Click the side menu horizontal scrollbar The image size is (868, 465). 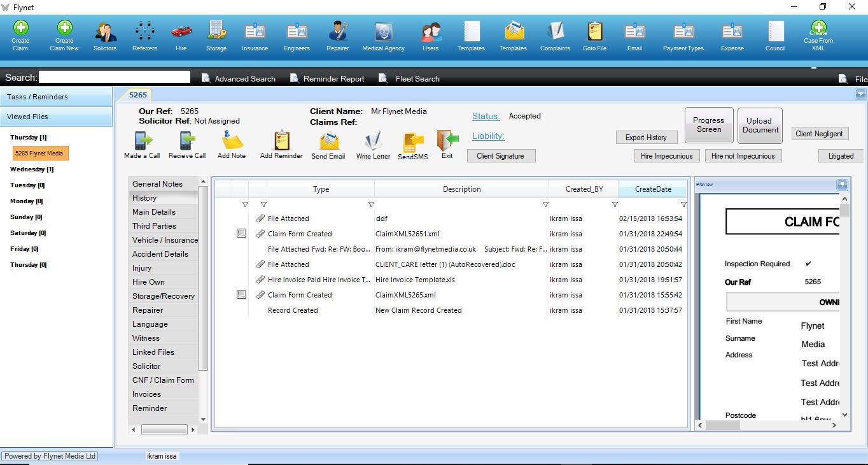tap(164, 430)
